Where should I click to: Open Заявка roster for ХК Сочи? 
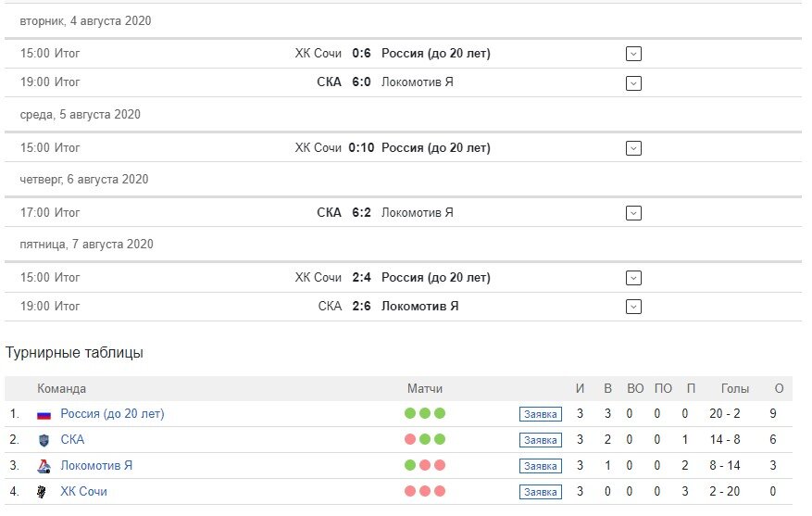tap(540, 492)
